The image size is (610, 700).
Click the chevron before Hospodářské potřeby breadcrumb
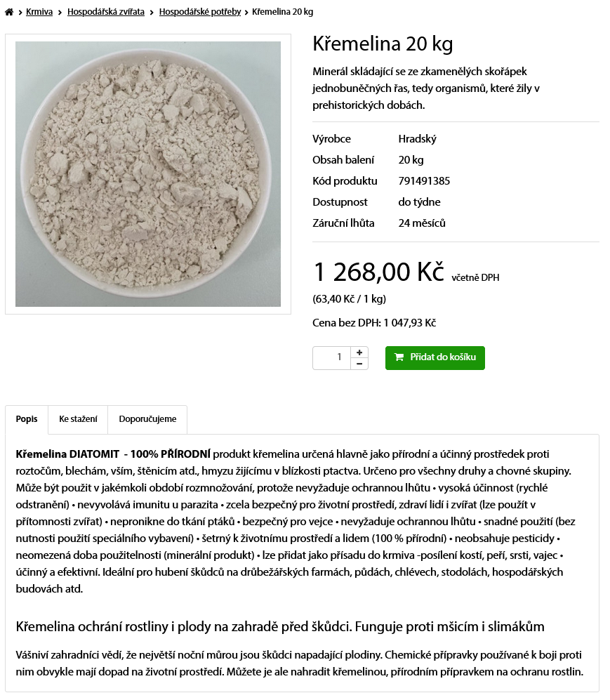pos(152,12)
